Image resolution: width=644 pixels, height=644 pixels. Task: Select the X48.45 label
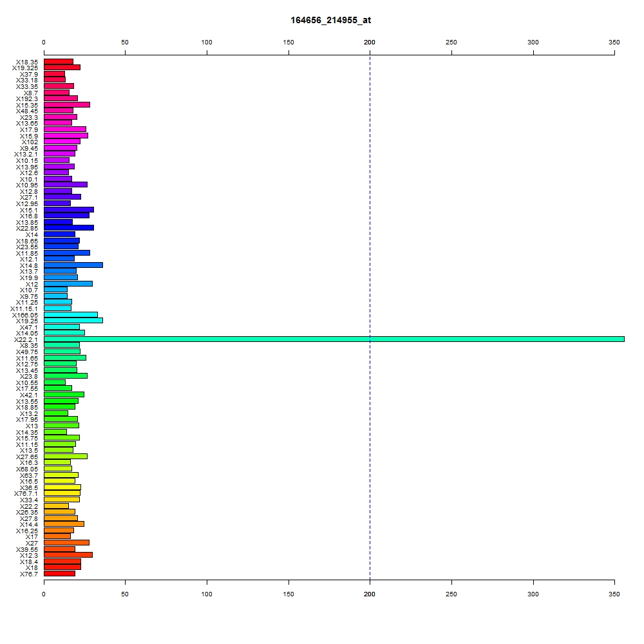tap(27, 111)
